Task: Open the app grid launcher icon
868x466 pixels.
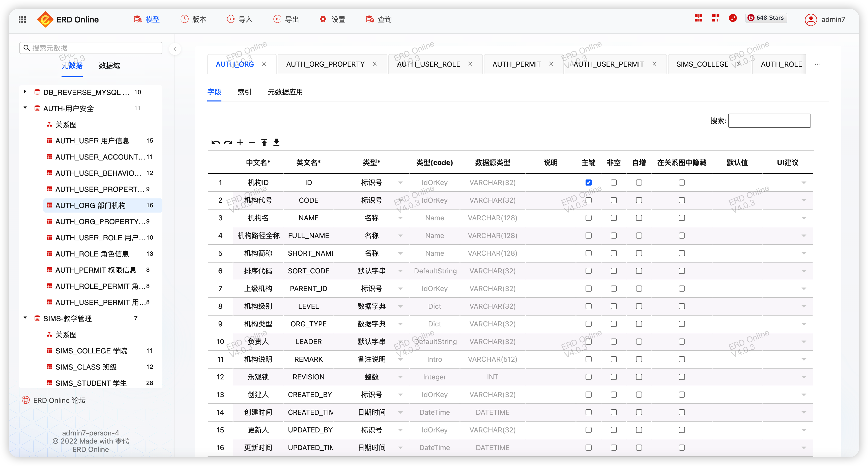Action: point(22,19)
